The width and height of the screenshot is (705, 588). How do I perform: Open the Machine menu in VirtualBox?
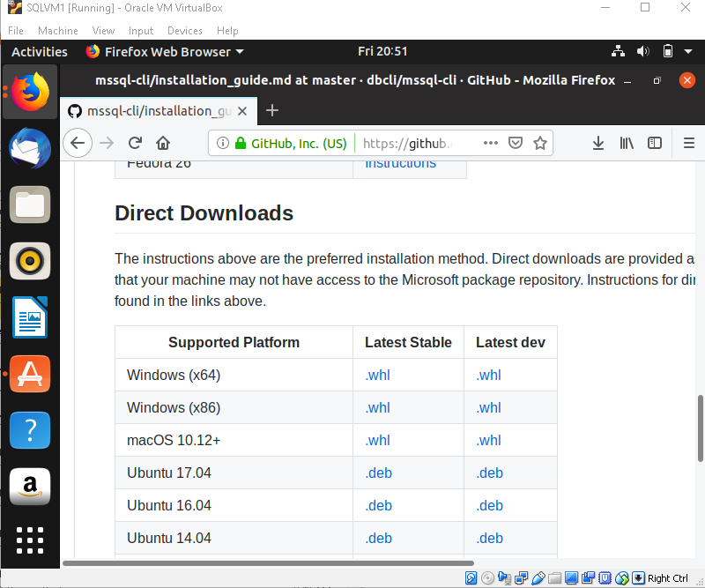tap(57, 31)
